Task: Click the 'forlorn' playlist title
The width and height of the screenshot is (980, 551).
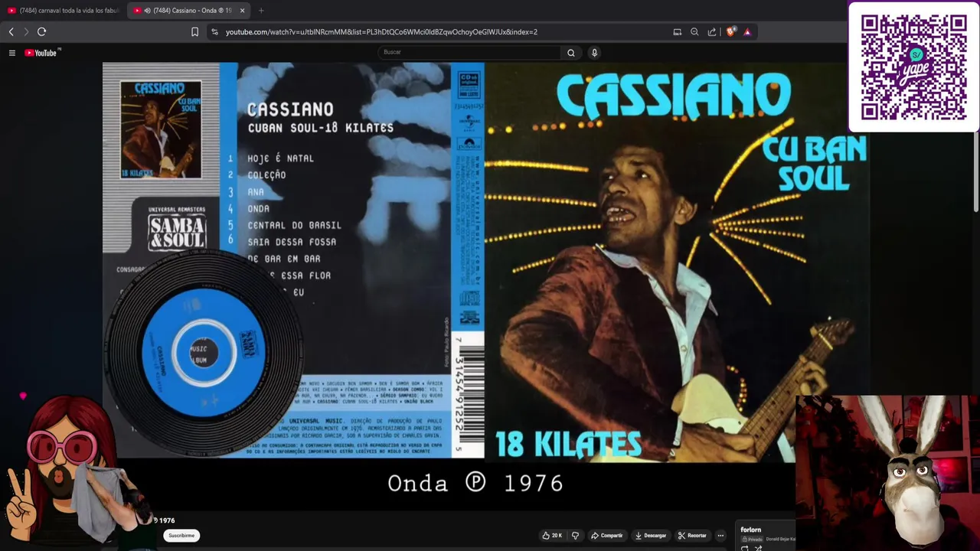Action: point(751,530)
